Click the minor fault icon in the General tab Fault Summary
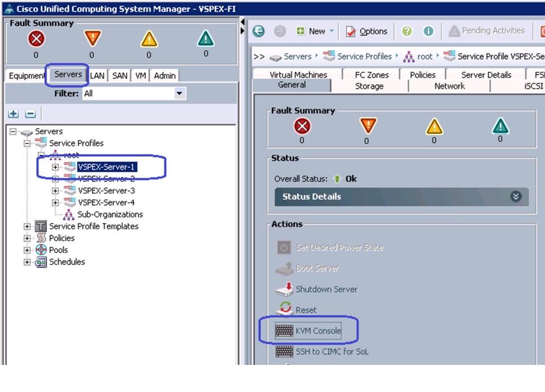545x392 pixels. (x=434, y=127)
